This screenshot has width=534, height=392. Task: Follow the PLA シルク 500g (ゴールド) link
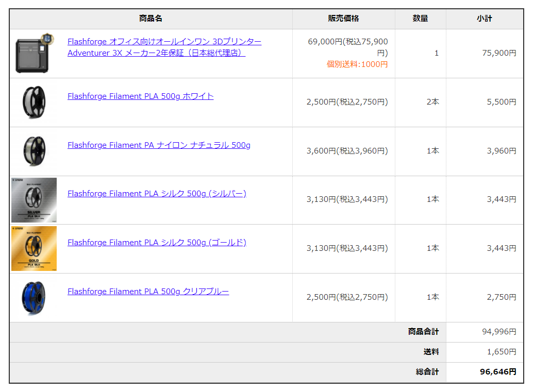(157, 243)
